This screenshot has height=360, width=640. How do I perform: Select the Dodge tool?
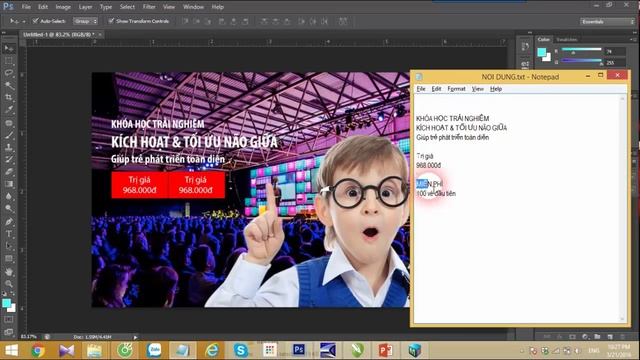[9, 209]
